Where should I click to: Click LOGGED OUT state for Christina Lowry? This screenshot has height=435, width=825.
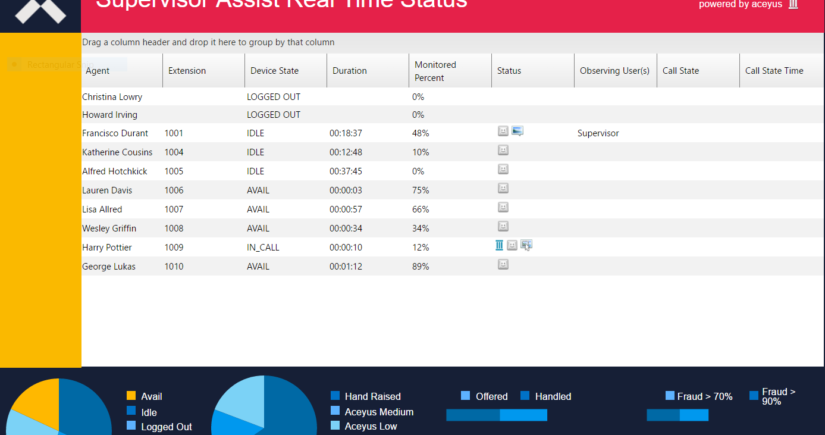click(x=274, y=97)
